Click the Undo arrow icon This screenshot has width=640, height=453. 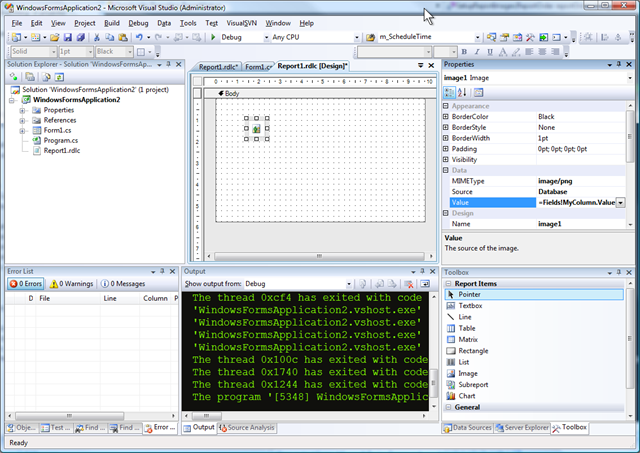(x=139, y=38)
